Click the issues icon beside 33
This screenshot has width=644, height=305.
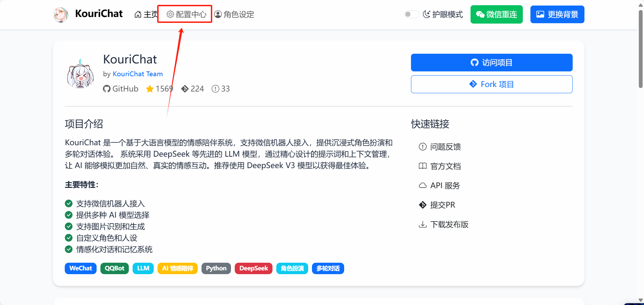(x=215, y=89)
